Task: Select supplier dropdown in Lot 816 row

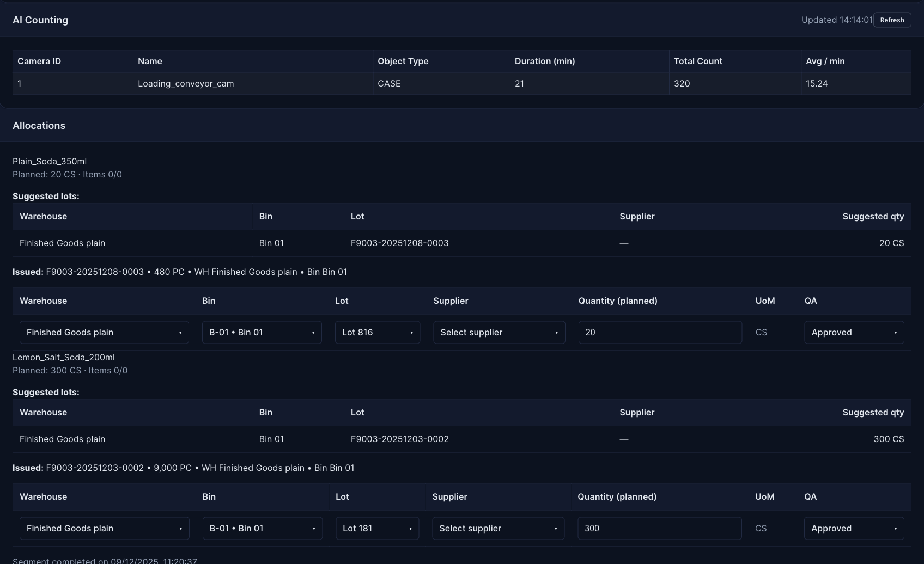Action: [x=499, y=333]
